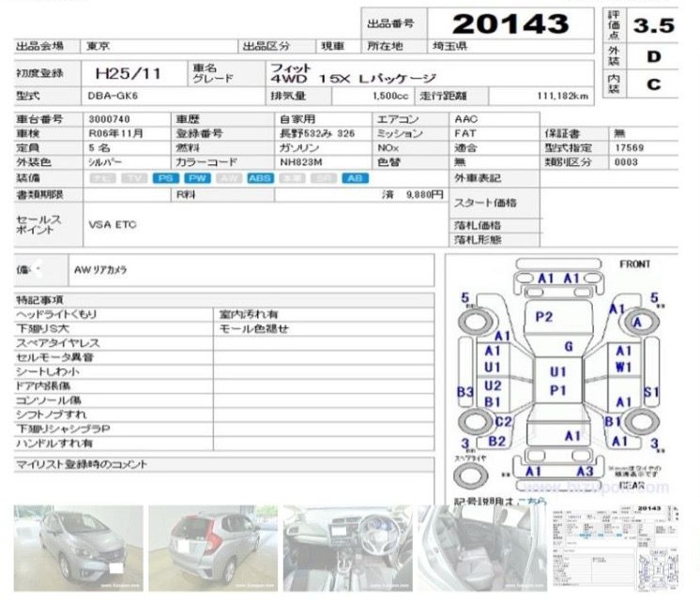Click color code NH823M
This screenshot has height=601, width=700.
coord(301,162)
